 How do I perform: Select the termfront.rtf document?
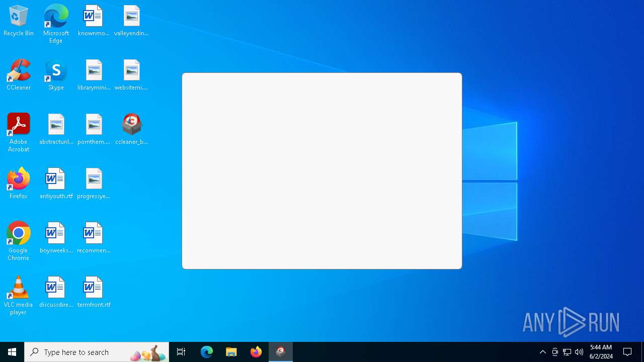pos(94,293)
